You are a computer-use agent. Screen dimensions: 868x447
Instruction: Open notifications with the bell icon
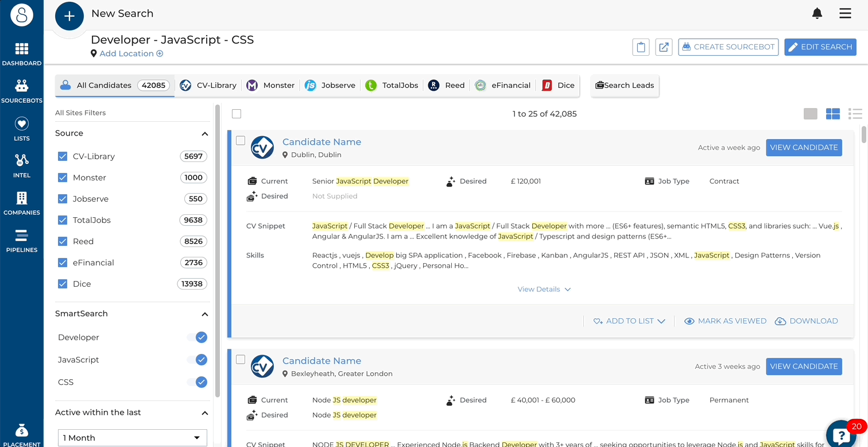[817, 13]
